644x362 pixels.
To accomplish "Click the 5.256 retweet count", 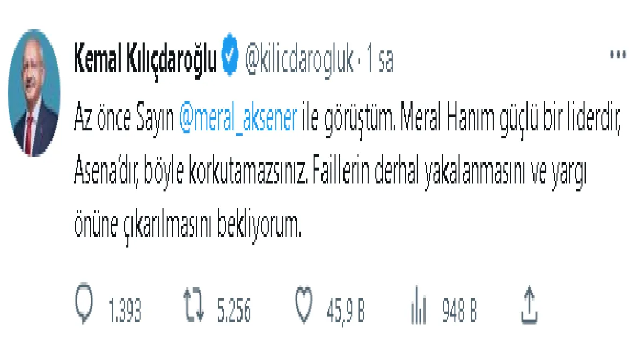I will 234,312.
